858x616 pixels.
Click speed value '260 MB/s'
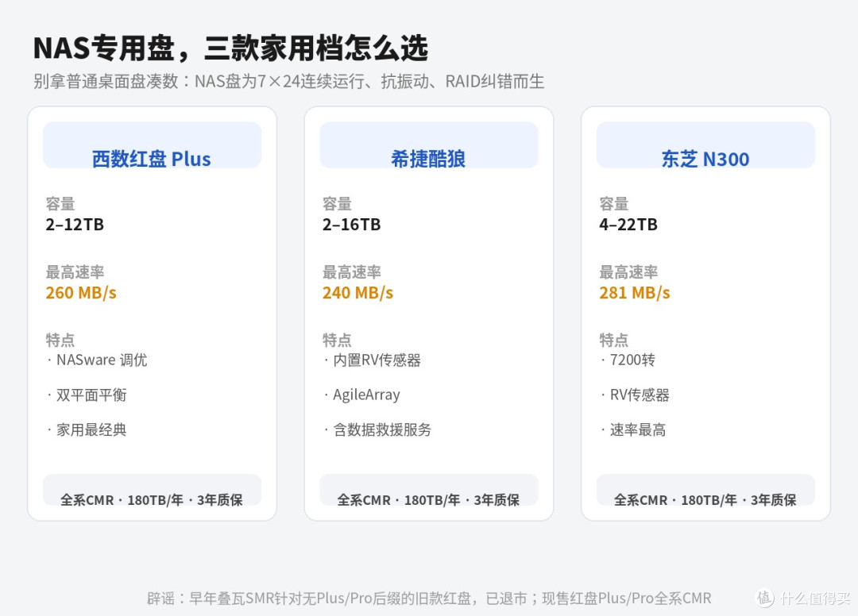click(x=81, y=293)
